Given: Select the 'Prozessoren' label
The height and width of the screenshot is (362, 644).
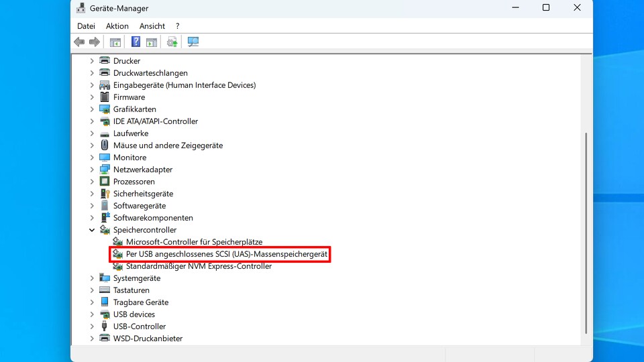Looking at the screenshot, I should point(134,182).
